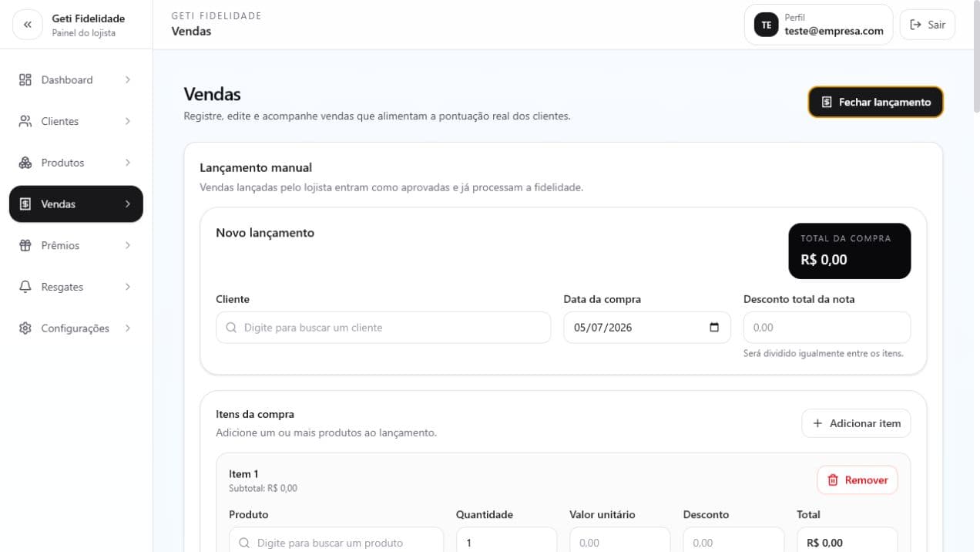Focus the Item 1 Desconto field
980x552 pixels.
[x=733, y=540]
